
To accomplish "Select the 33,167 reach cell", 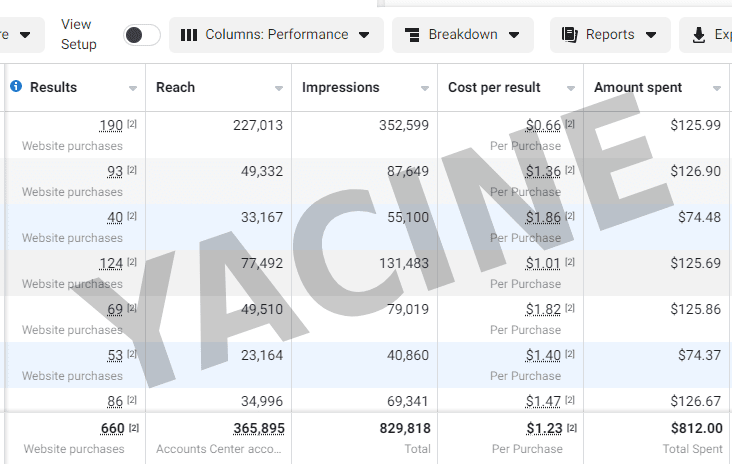I will pos(262,217).
